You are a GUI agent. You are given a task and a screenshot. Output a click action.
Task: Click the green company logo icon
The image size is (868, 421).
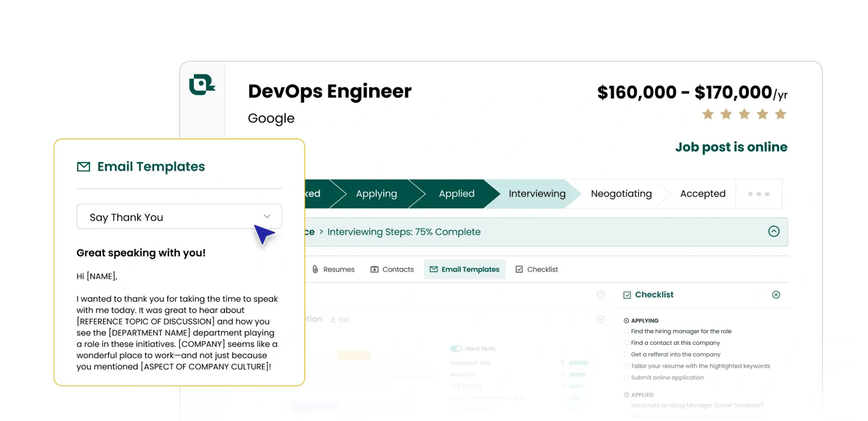[202, 84]
